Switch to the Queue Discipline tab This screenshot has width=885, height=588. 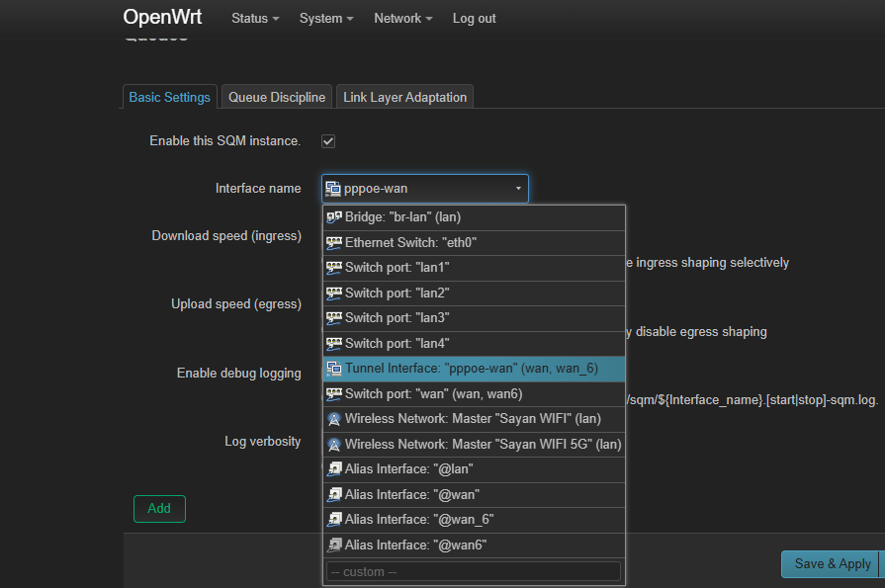click(276, 97)
